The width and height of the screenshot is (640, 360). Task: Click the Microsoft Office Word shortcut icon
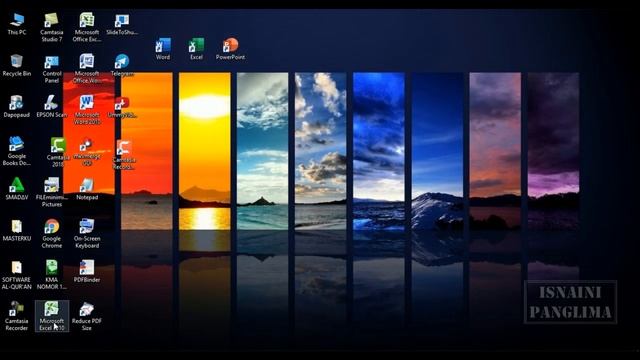87,68
